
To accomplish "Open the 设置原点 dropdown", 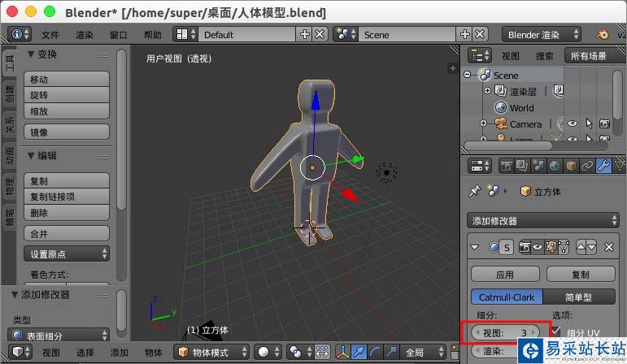I will (x=67, y=253).
